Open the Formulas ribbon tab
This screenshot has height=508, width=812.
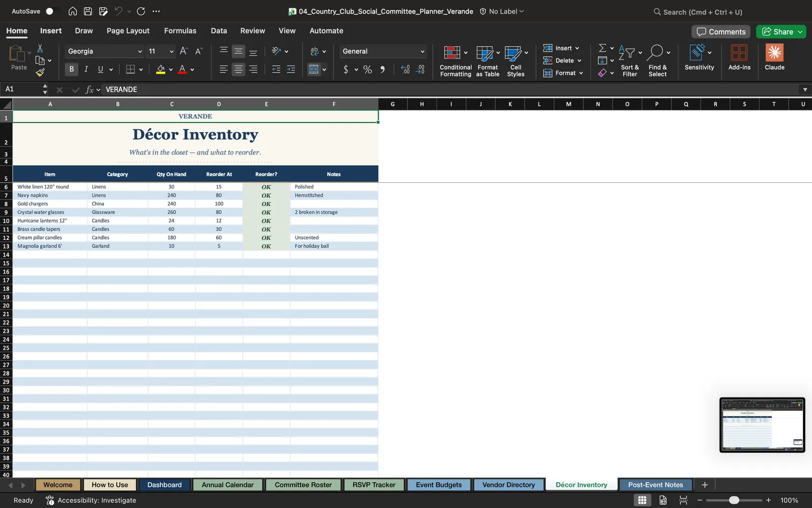[x=180, y=30]
